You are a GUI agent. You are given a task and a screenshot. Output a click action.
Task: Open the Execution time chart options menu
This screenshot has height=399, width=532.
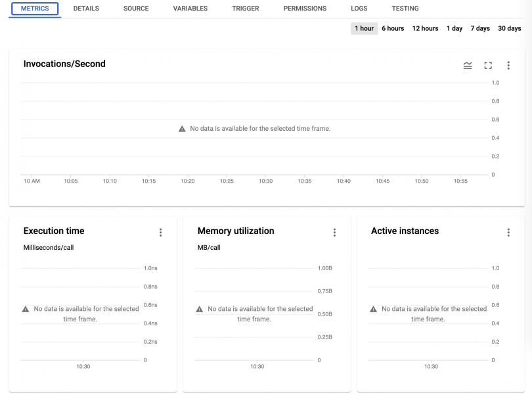[x=161, y=232]
